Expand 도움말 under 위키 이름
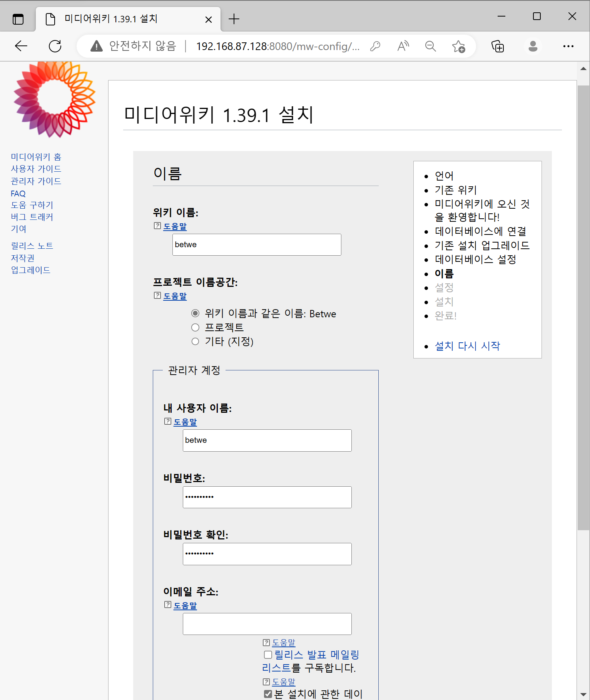The image size is (590, 700). (x=175, y=226)
